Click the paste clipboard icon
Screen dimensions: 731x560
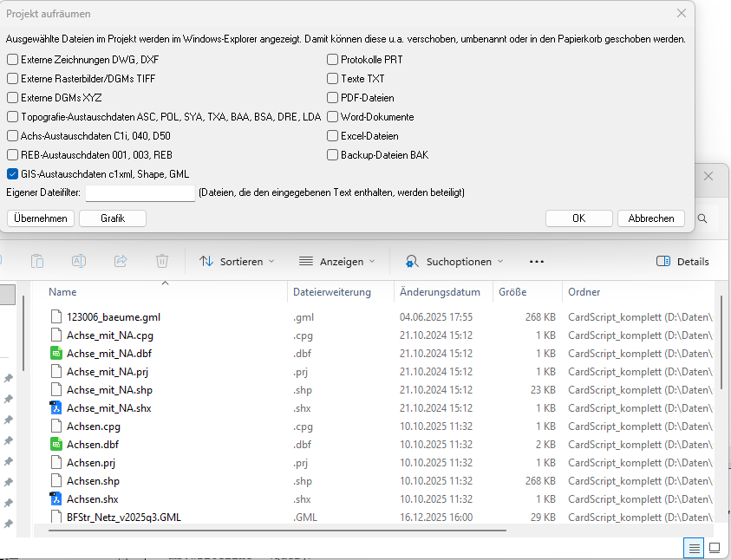(37, 261)
